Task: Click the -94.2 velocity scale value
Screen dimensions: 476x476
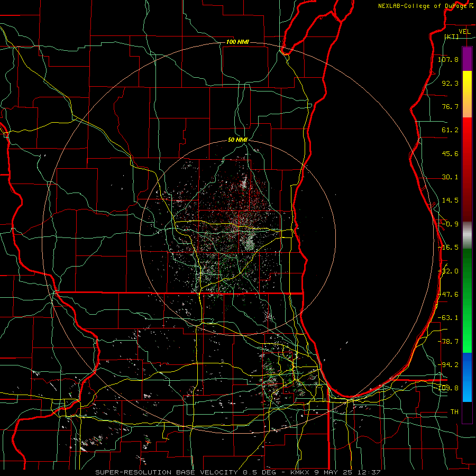Action: tap(448, 364)
